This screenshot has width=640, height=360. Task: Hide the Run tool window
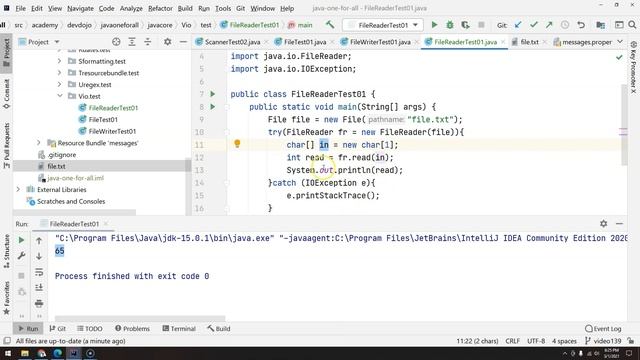[619, 224]
